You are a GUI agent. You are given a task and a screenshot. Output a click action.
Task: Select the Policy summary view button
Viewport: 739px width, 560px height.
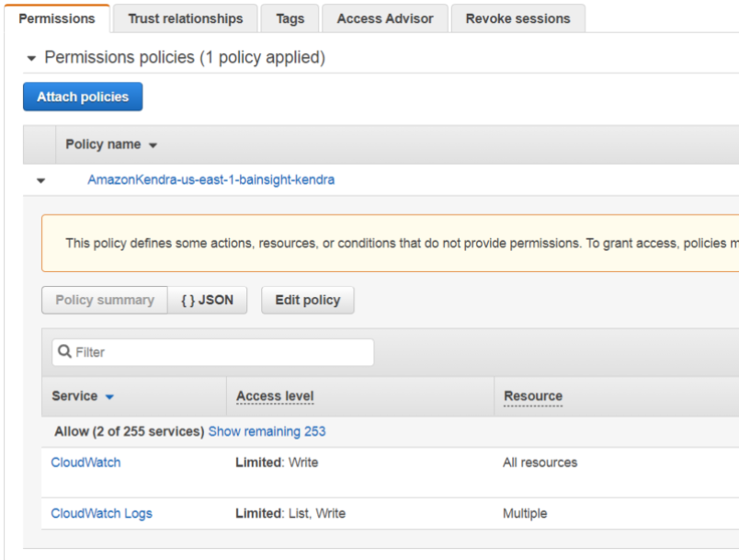pos(105,300)
